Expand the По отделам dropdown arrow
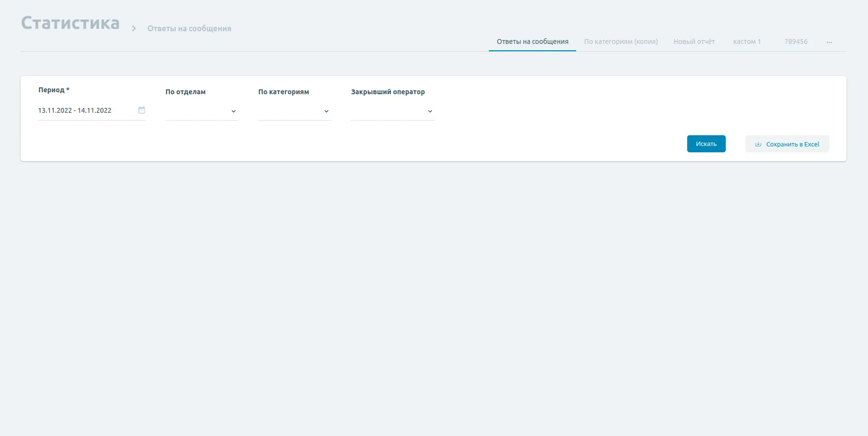This screenshot has width=868, height=436. click(x=233, y=111)
